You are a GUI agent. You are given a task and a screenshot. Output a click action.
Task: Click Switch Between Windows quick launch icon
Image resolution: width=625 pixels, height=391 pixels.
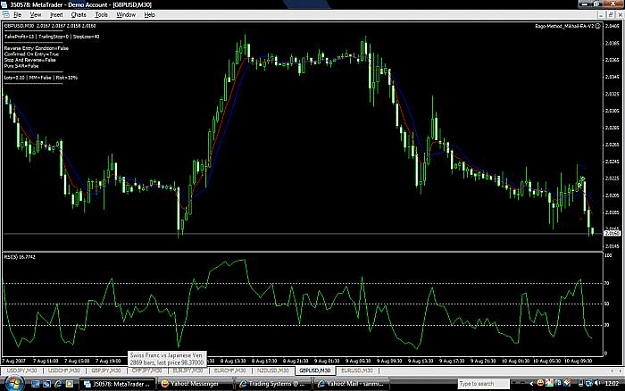tap(47, 384)
